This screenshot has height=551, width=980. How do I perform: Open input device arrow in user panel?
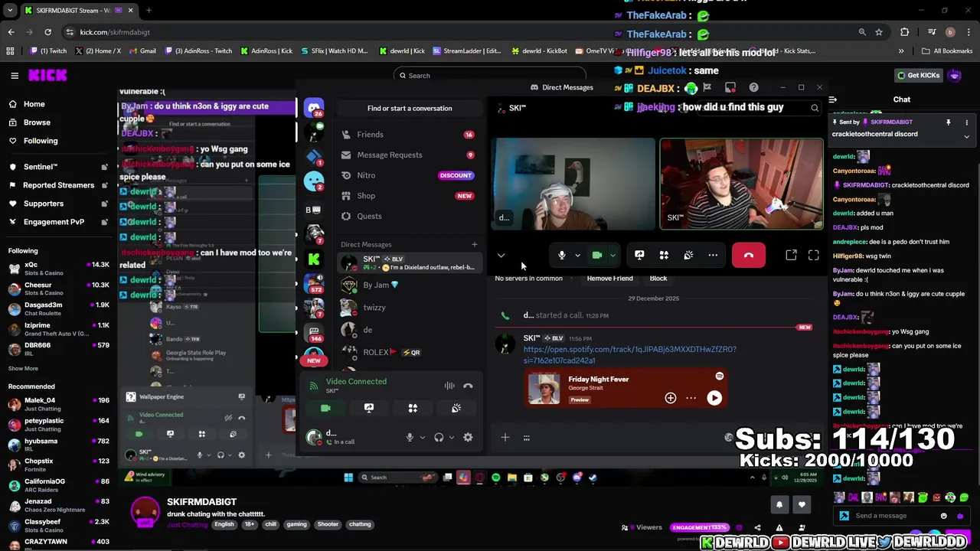421,438
